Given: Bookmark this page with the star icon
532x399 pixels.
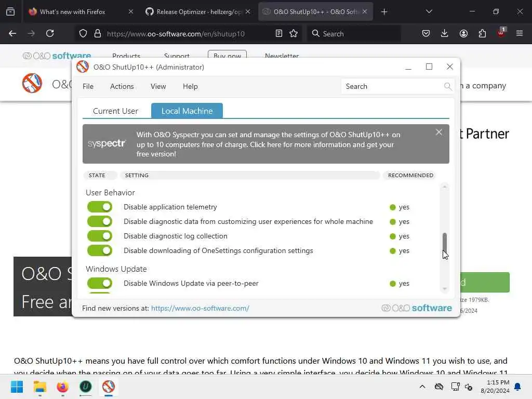Looking at the screenshot, I should pos(294,33).
